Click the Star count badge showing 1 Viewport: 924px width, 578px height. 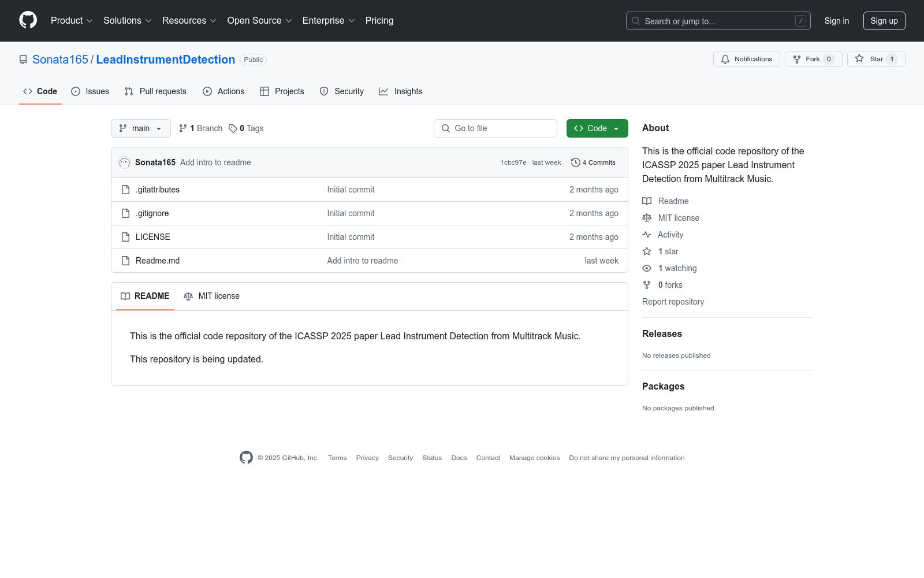pos(892,59)
